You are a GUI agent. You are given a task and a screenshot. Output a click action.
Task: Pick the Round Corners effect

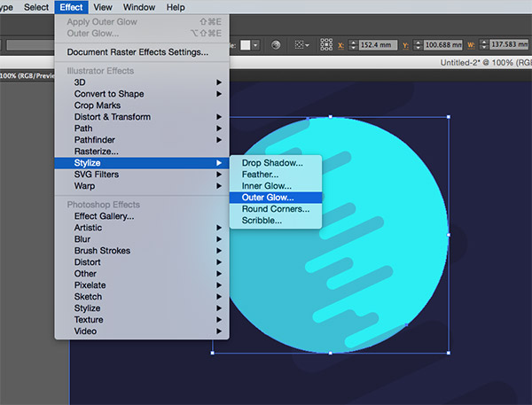tap(275, 209)
